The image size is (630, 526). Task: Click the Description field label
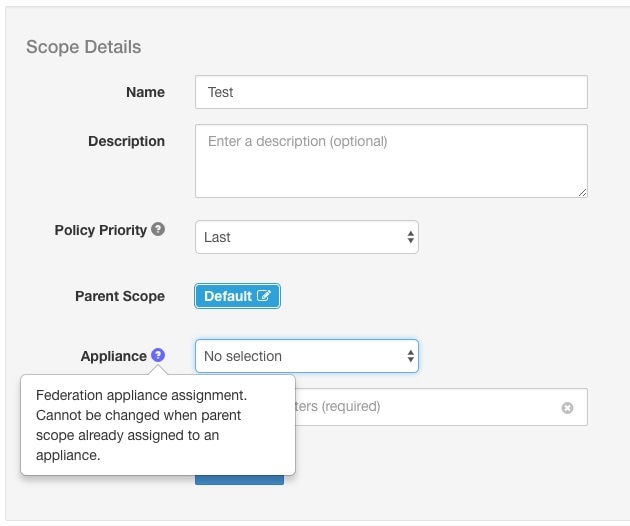click(126, 141)
